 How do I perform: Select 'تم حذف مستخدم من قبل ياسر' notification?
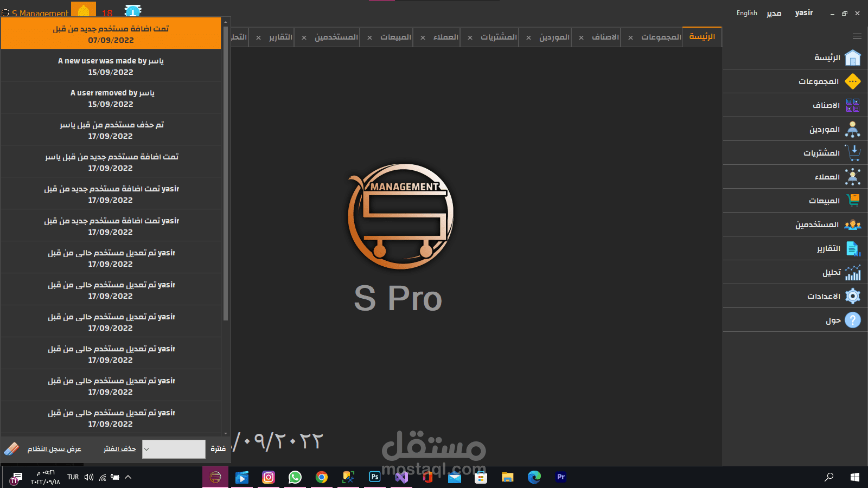(111, 130)
